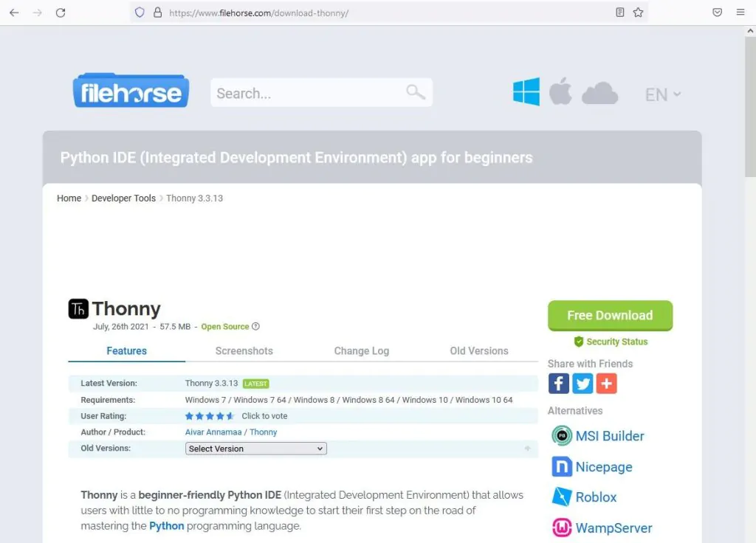756x543 pixels.
Task: Click the magnifier search icon
Action: pyautogui.click(x=415, y=91)
